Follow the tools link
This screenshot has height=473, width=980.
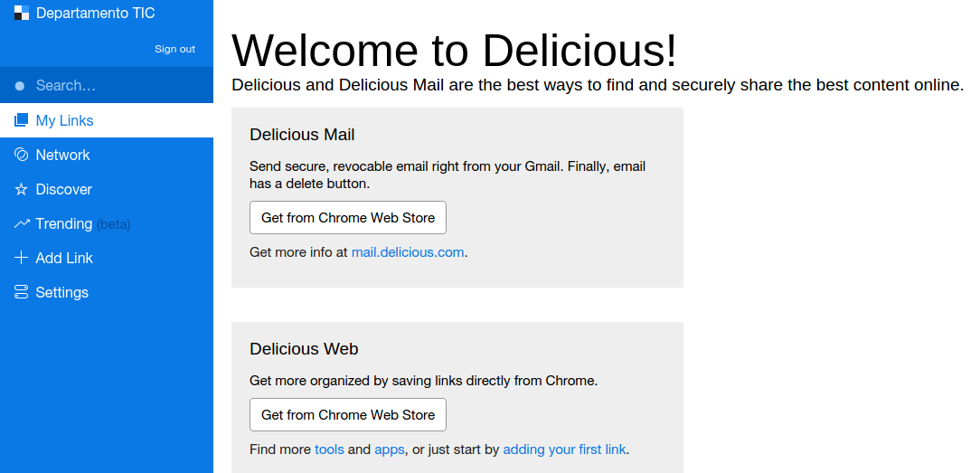click(x=329, y=449)
